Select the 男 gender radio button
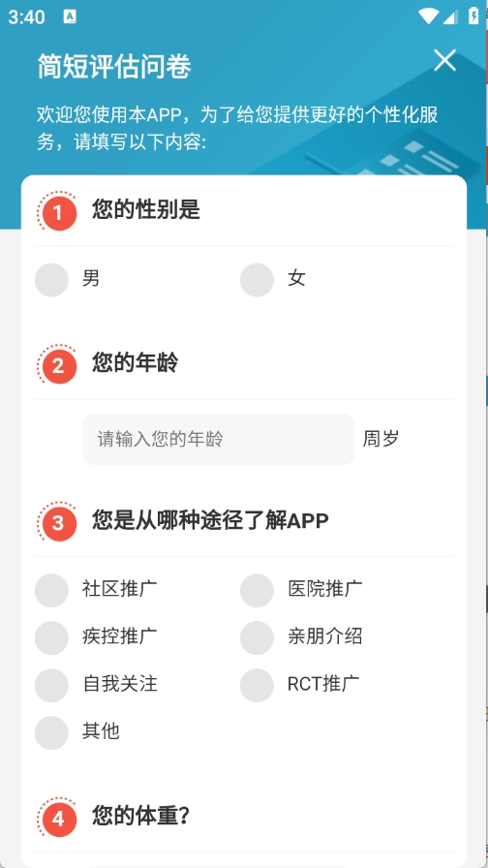 click(51, 280)
